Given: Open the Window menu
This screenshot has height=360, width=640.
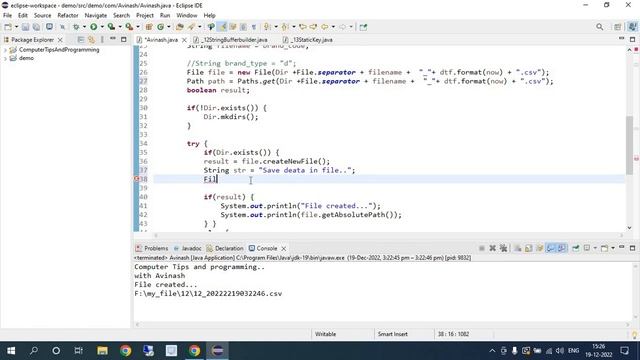Looking at the screenshot, I should [187, 16].
